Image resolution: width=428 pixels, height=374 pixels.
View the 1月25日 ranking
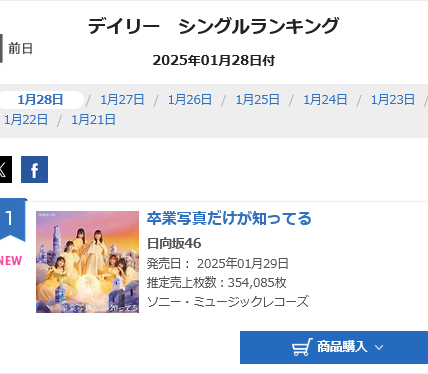(x=257, y=100)
